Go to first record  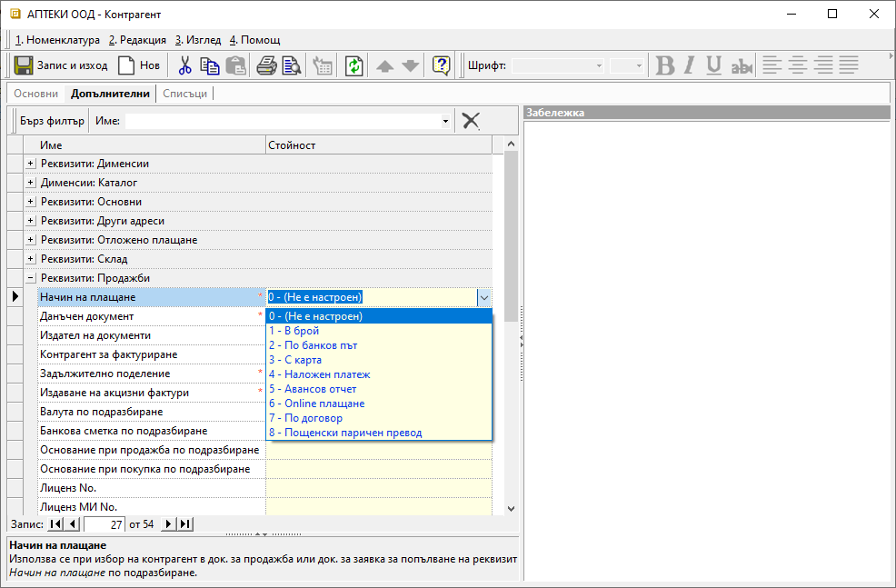[56, 524]
